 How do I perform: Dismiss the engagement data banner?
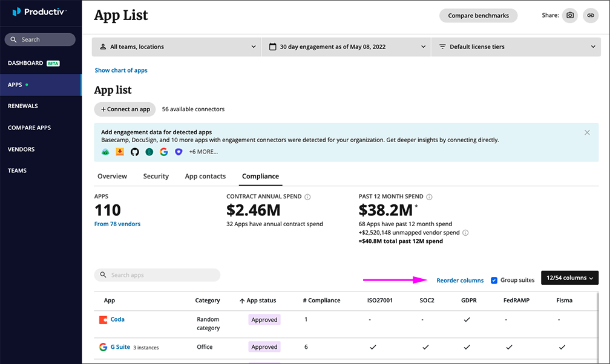click(587, 132)
